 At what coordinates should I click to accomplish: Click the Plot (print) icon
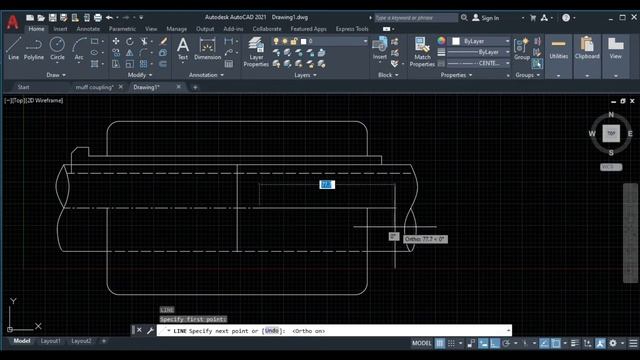click(98, 18)
